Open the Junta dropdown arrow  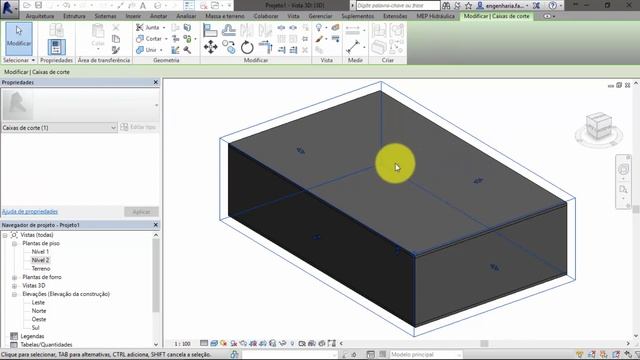(x=164, y=28)
